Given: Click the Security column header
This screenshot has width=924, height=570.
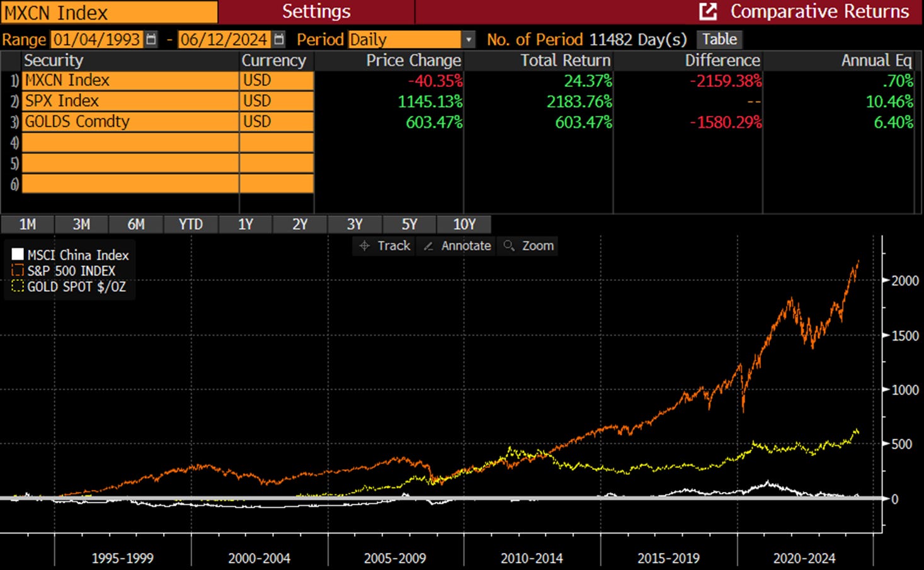Looking at the screenshot, I should click(54, 60).
